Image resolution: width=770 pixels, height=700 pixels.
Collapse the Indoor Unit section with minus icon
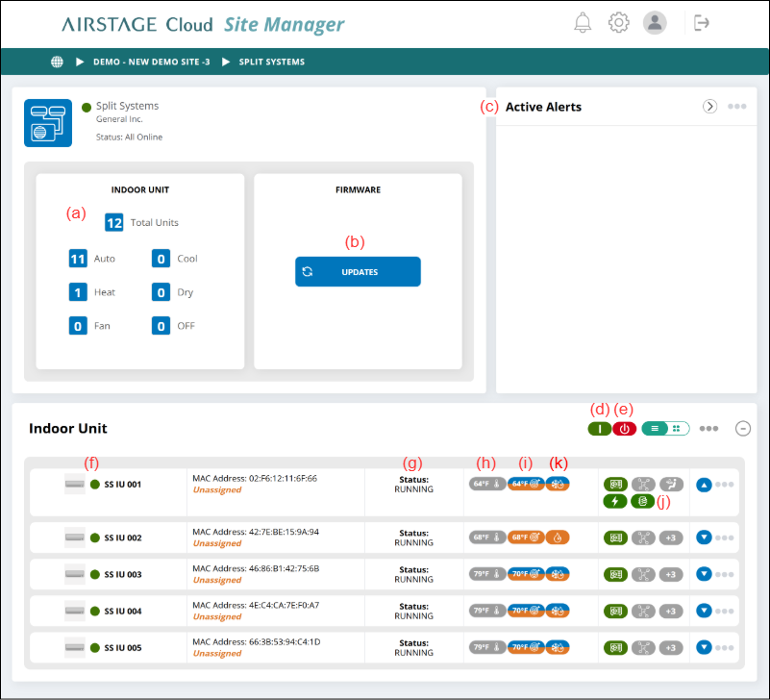click(742, 429)
